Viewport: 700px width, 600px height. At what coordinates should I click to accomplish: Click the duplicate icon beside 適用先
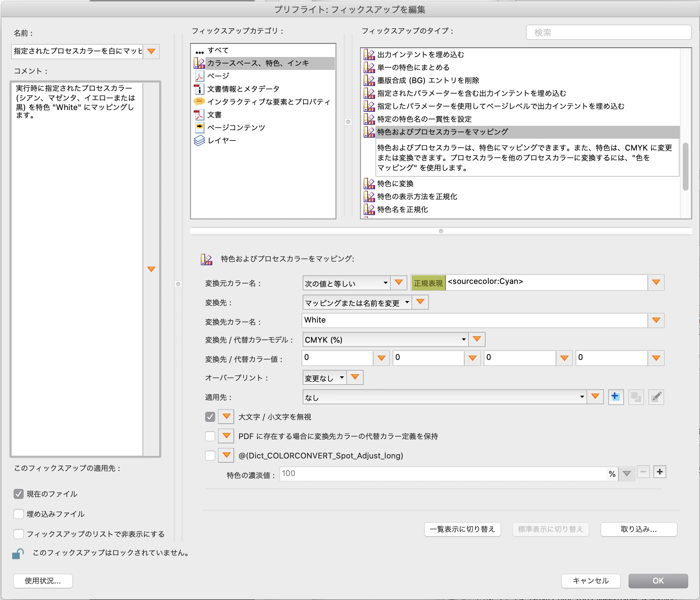click(x=636, y=397)
